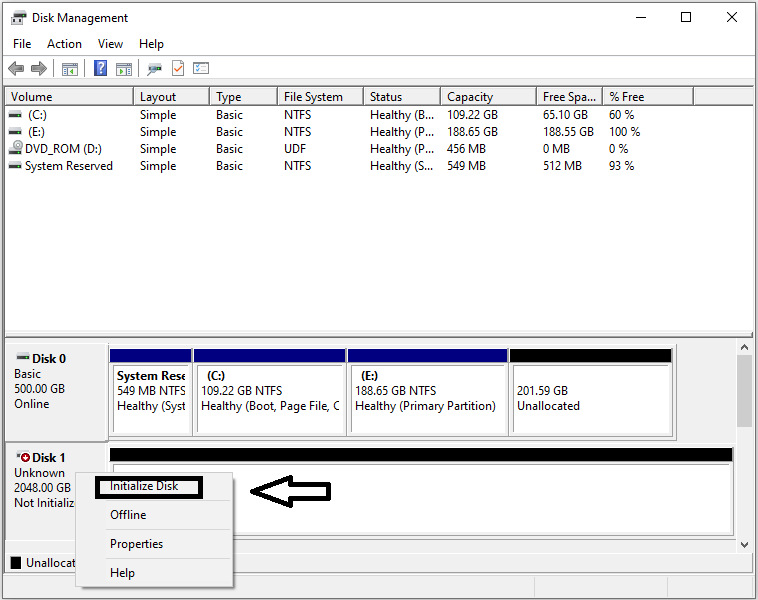Select the (E:) volume drive icon
The height and width of the screenshot is (600, 758).
tap(15, 132)
